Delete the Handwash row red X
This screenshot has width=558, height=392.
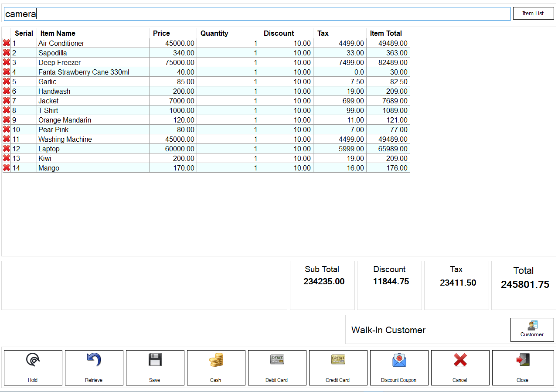7,91
